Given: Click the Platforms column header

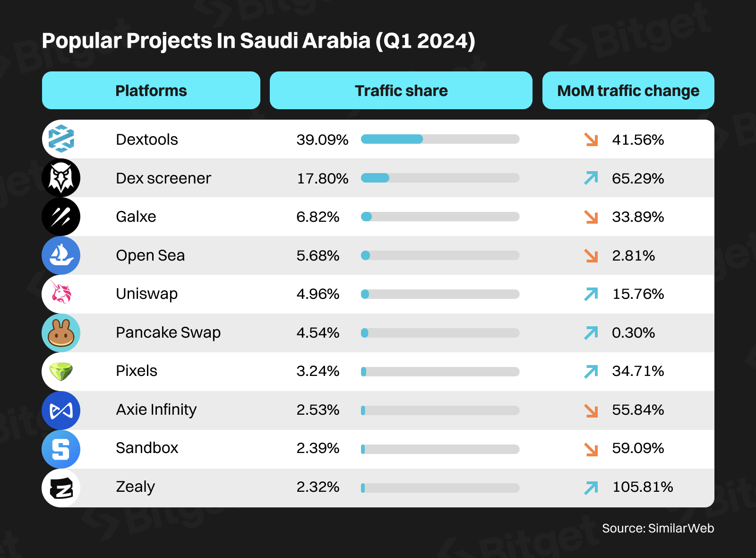Looking at the screenshot, I should 151,90.
